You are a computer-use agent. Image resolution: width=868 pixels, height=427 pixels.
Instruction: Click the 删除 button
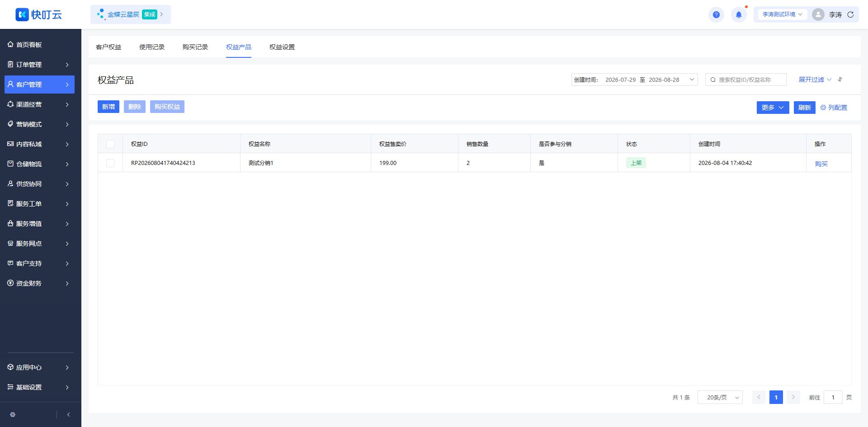pos(135,107)
